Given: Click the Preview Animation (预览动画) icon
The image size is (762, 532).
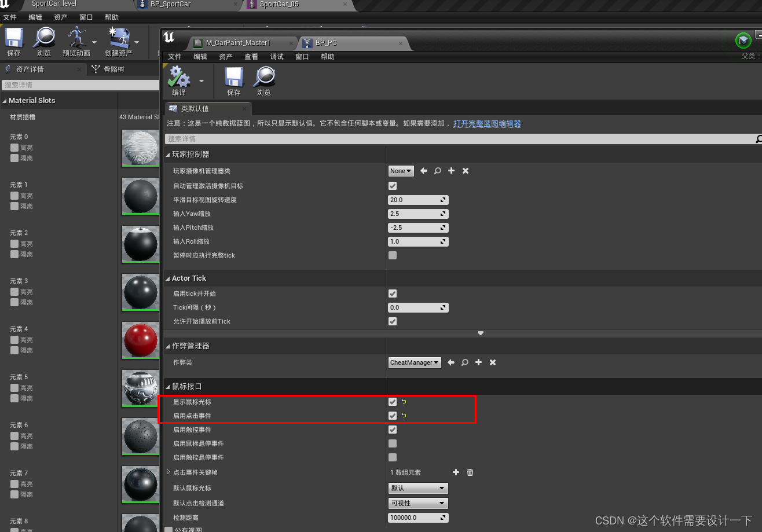Looking at the screenshot, I should tap(77, 38).
